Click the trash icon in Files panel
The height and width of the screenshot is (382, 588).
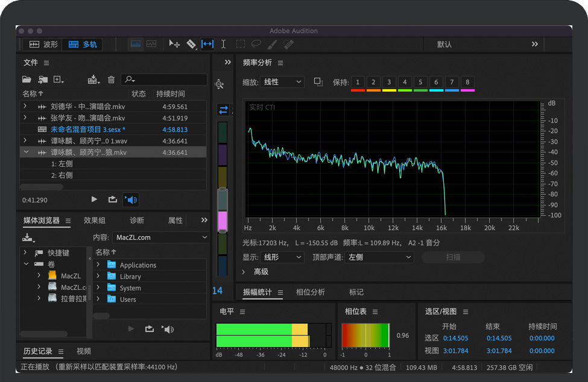(111, 80)
